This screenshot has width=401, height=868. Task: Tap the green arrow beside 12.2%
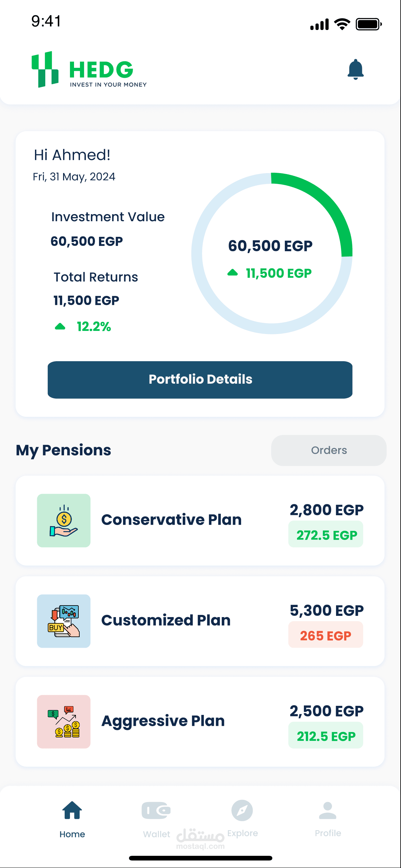click(60, 327)
